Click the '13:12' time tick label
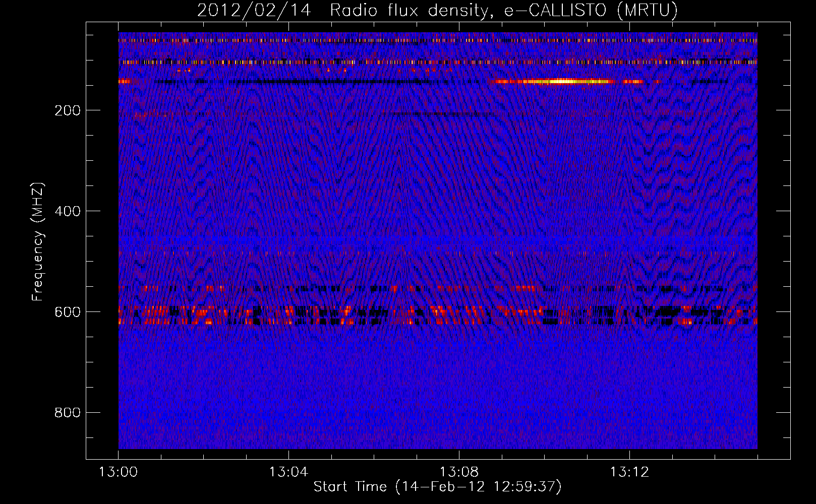Viewport: 816px width, 504px height. tap(629, 472)
